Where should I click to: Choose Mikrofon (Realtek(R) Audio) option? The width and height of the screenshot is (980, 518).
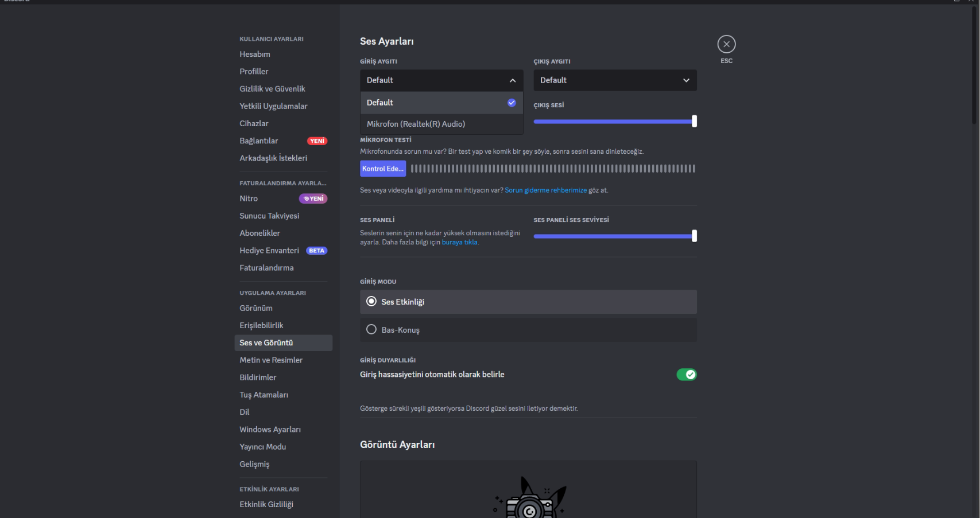[x=416, y=124]
